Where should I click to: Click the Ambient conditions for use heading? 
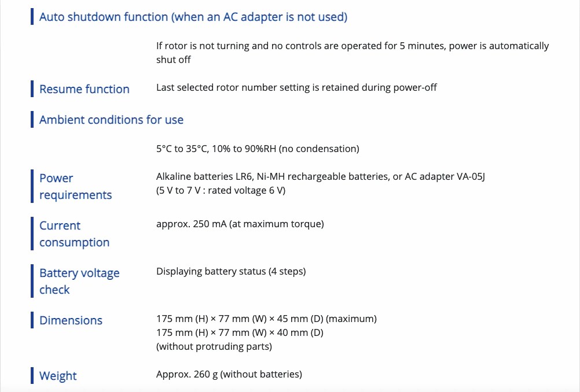pos(111,120)
